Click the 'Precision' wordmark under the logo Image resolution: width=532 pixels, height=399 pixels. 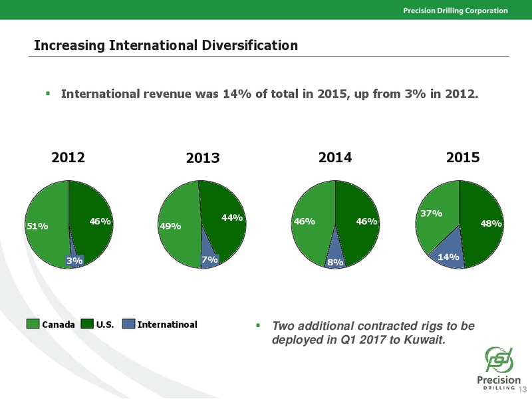(498, 380)
